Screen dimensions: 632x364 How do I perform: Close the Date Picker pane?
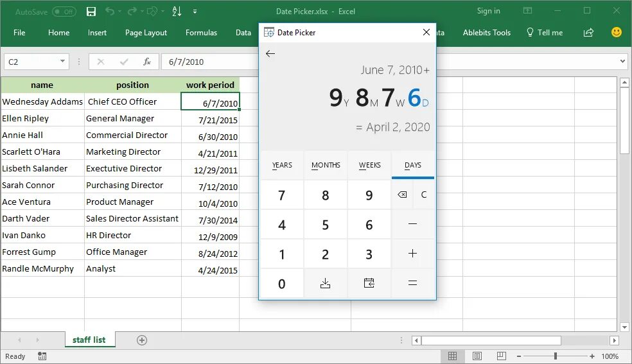[x=426, y=32]
